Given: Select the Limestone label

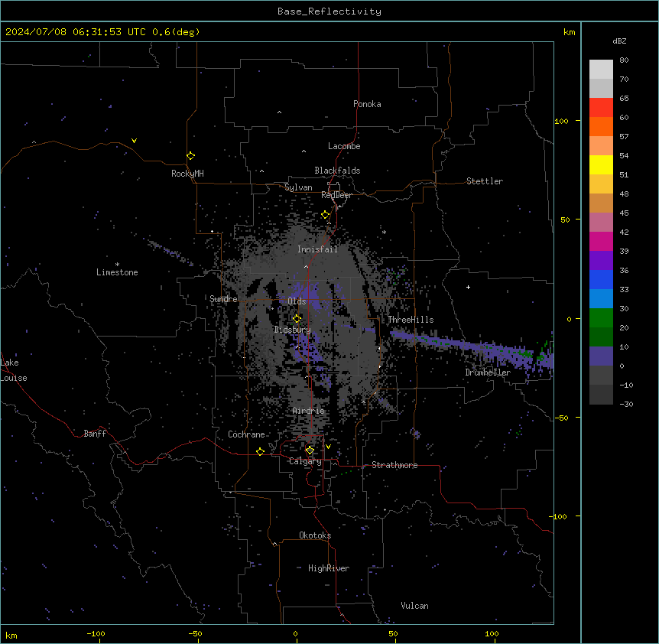Looking at the screenshot, I should pos(117,272).
